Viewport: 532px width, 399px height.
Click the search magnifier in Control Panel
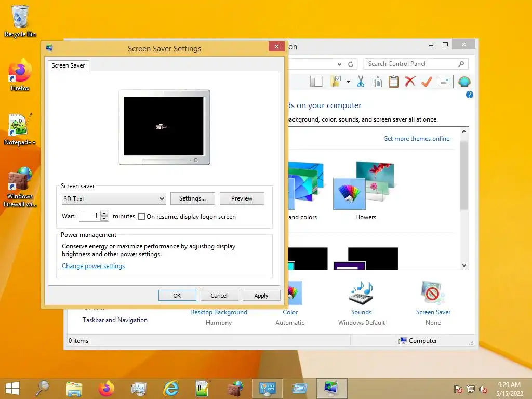click(x=461, y=64)
